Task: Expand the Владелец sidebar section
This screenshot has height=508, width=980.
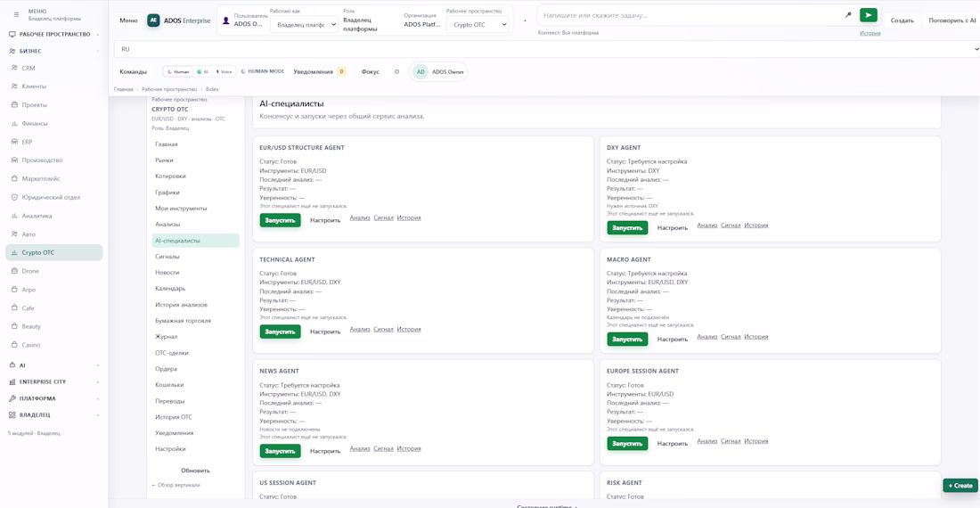Action: coord(97,415)
